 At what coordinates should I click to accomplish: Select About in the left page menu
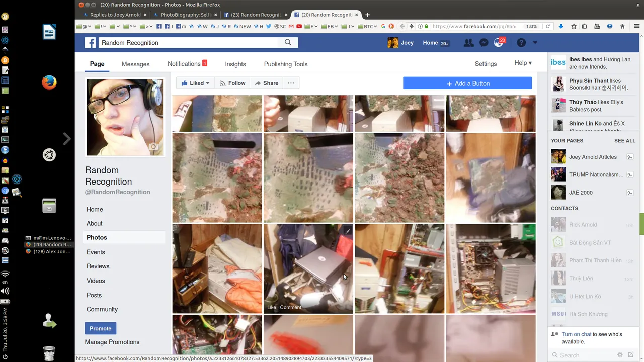[x=95, y=223]
